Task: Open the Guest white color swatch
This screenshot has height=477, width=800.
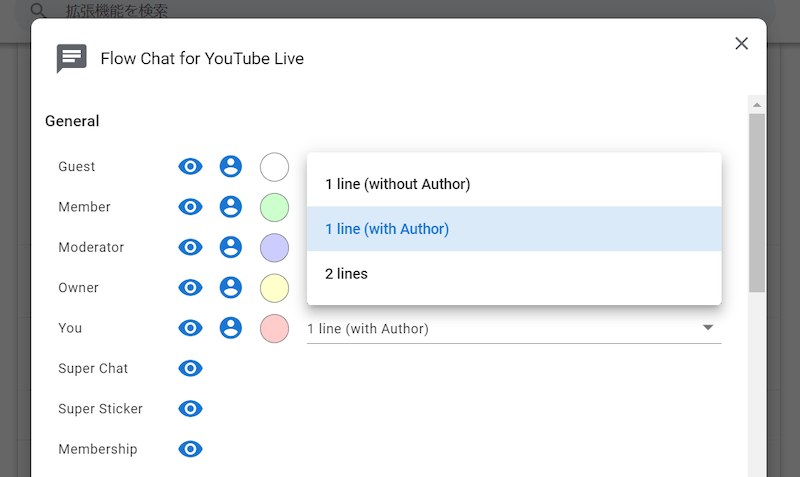Action: pyautogui.click(x=274, y=167)
